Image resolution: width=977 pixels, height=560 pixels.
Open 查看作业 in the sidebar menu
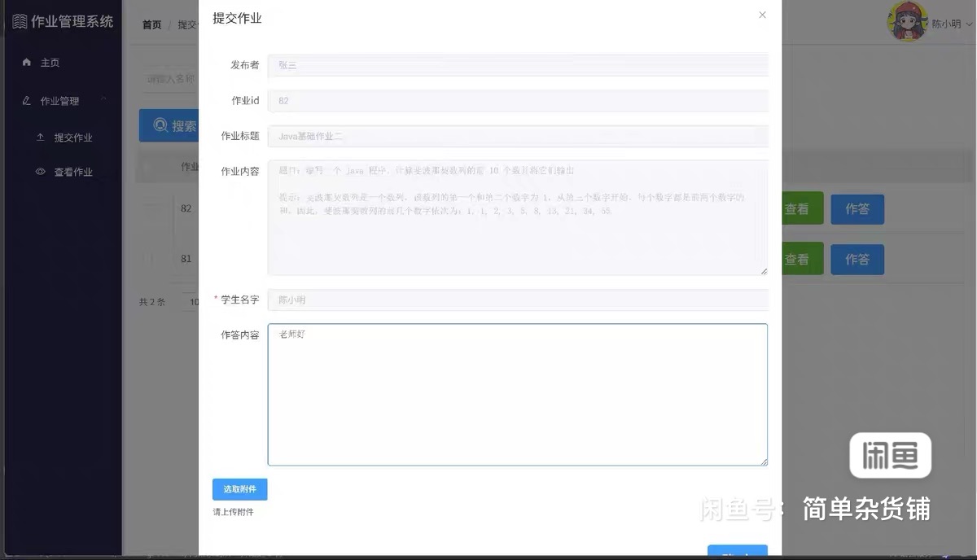73,172
